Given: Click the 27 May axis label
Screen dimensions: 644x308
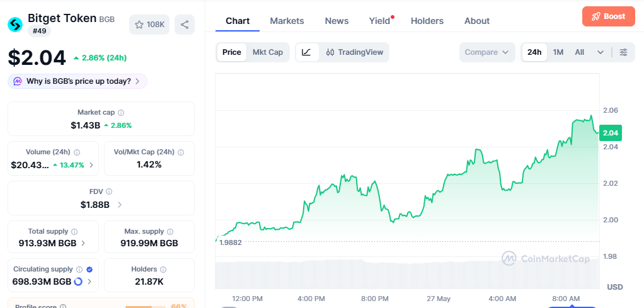Looking at the screenshot, I should [439, 299].
